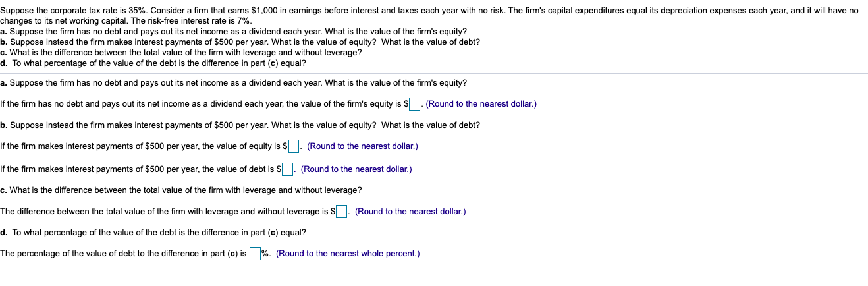Click part b in the top question list
Image resolution: width=868 pixels, height=286 pixels.
(240, 42)
